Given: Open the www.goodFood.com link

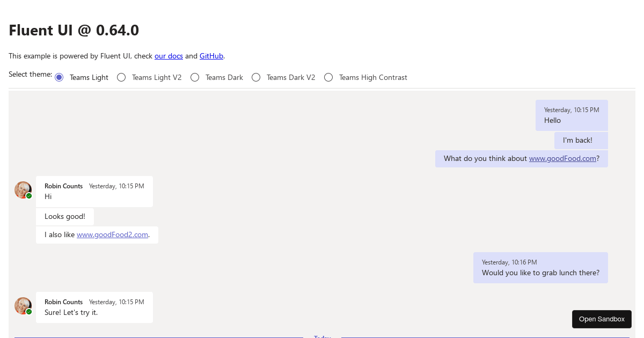Looking at the screenshot, I should pyautogui.click(x=562, y=158).
